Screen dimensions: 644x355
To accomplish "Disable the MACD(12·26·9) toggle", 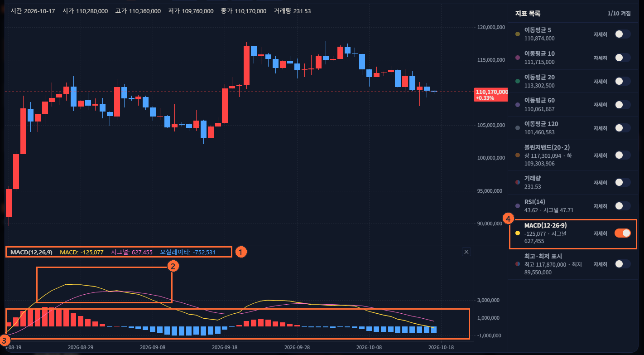I will [623, 233].
